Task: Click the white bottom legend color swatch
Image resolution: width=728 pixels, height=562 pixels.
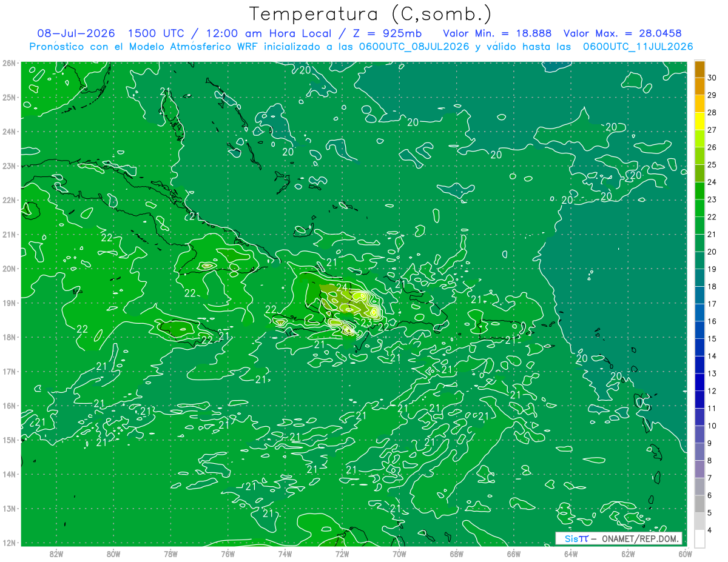Action: coord(699,538)
